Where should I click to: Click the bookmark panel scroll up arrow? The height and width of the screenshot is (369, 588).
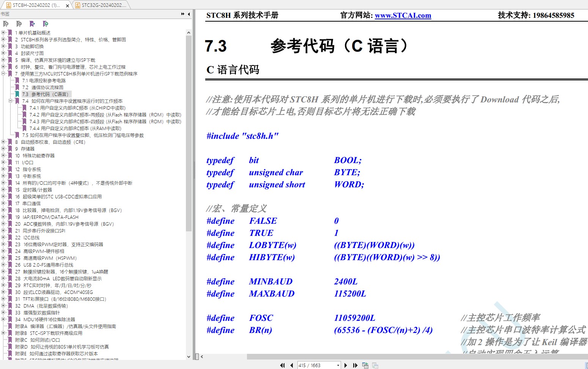click(189, 33)
